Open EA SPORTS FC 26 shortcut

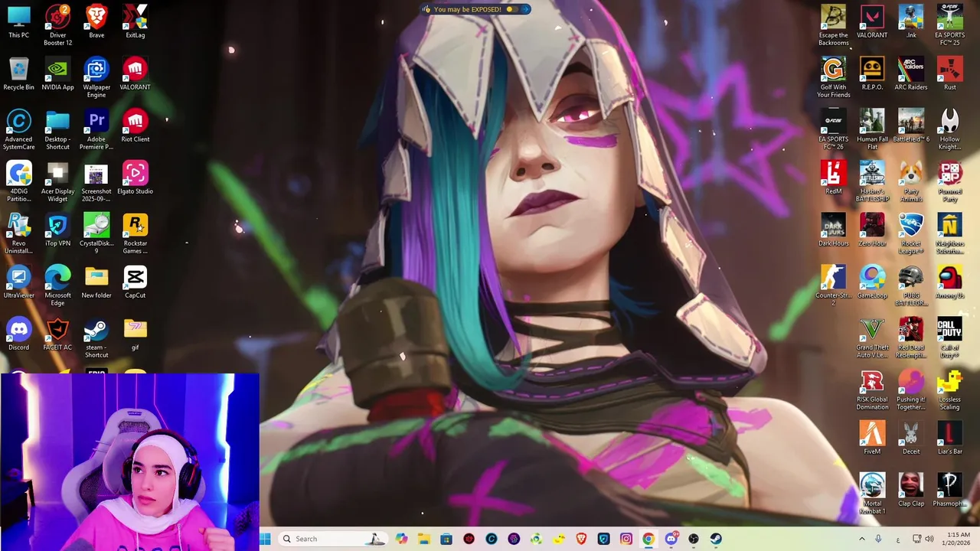pos(834,129)
